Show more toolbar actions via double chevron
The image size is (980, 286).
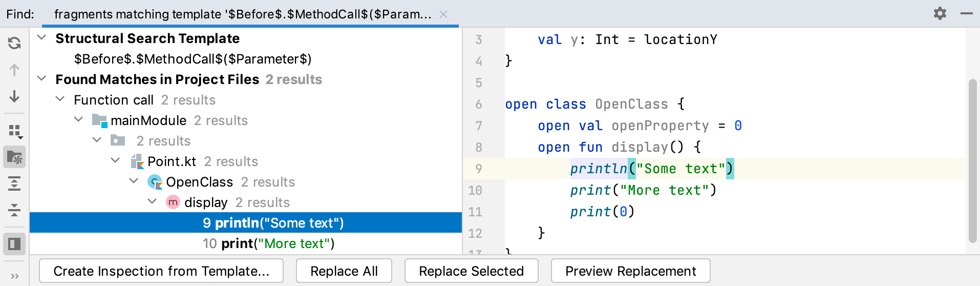click(14, 276)
